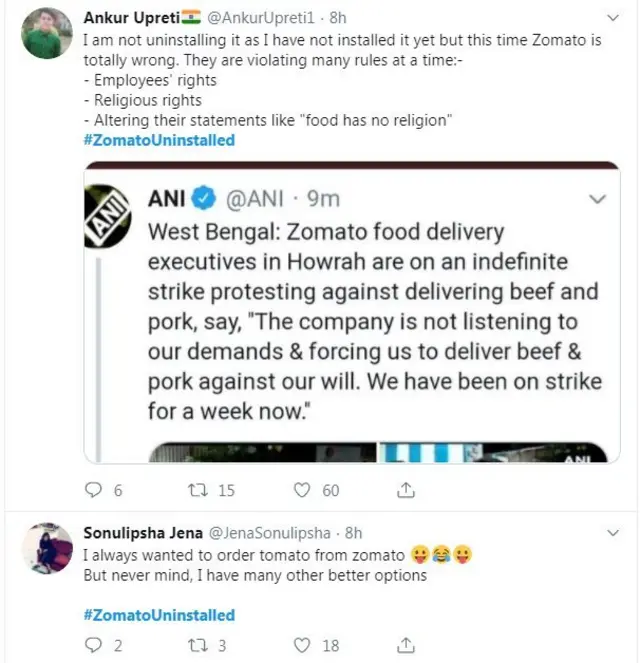Screen dimensions: 640x663
Task: Like Sonulipsha Jena's tweet
Action: (x=302, y=646)
